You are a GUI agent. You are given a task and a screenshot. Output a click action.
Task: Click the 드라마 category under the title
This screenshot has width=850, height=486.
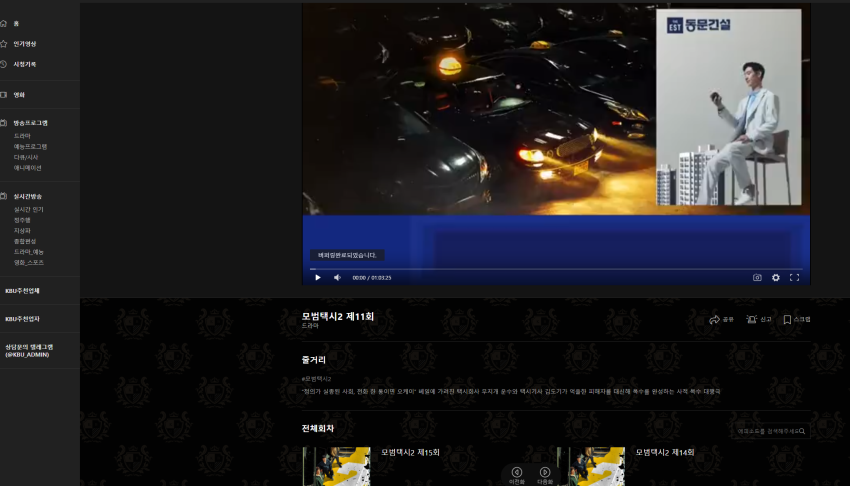click(310, 326)
